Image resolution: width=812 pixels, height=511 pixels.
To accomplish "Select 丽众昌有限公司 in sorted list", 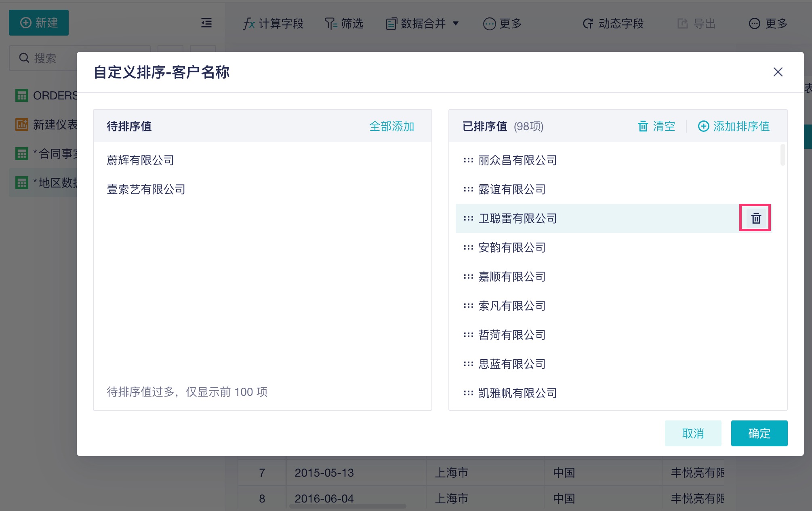I will pyautogui.click(x=517, y=160).
